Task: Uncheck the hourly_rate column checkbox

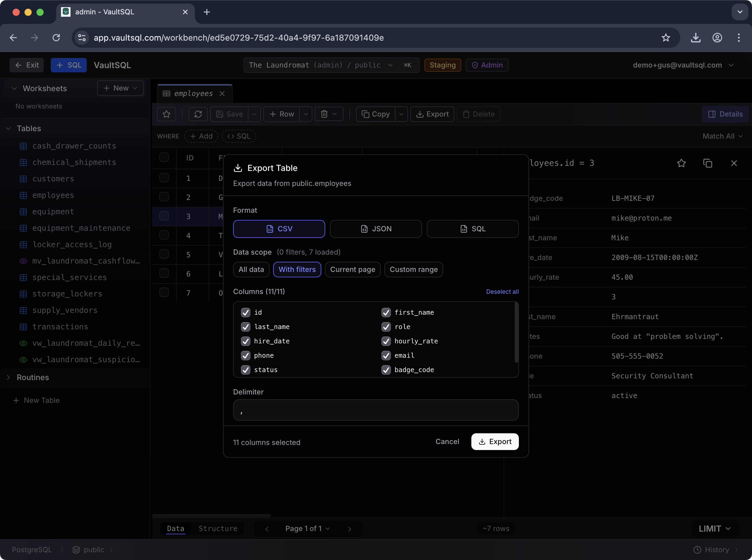Action: pos(386,341)
